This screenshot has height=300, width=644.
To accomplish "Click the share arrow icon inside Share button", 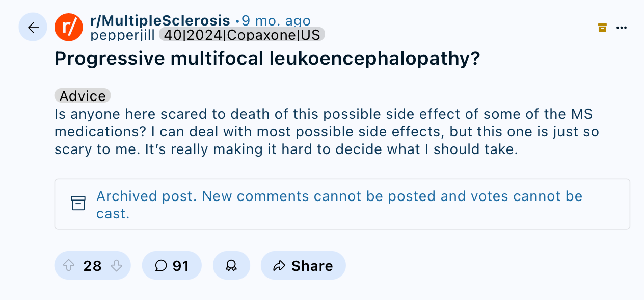I will [279, 266].
